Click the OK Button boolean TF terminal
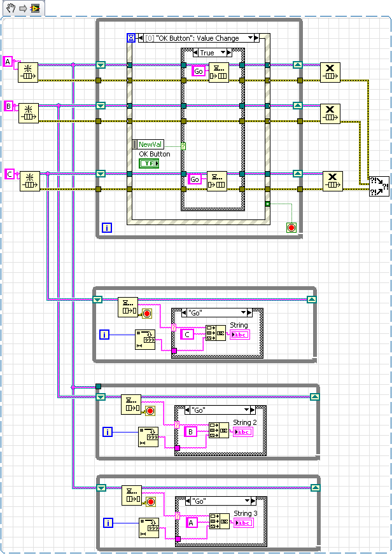392x554 pixels. point(149,163)
